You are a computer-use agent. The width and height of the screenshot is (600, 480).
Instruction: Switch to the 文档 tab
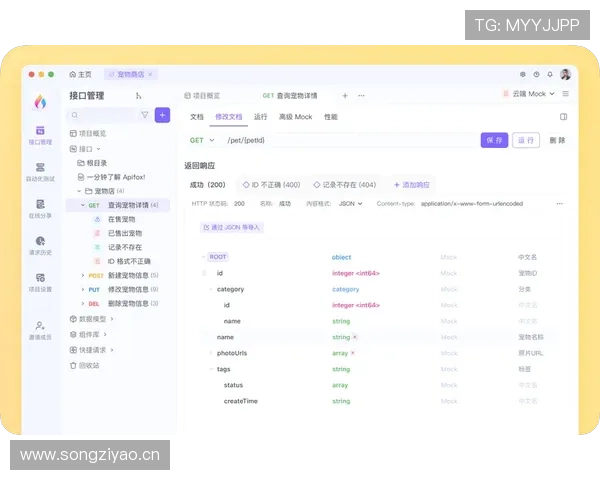tap(197, 117)
